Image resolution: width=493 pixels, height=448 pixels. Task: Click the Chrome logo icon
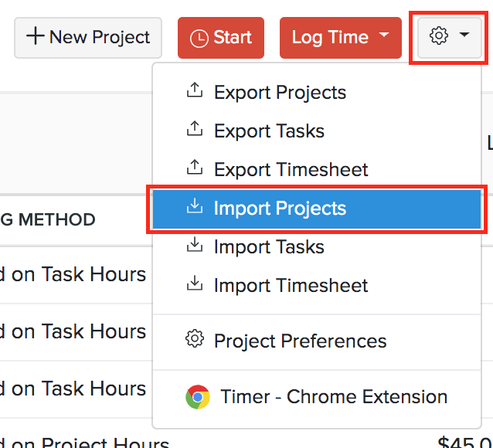(x=198, y=397)
